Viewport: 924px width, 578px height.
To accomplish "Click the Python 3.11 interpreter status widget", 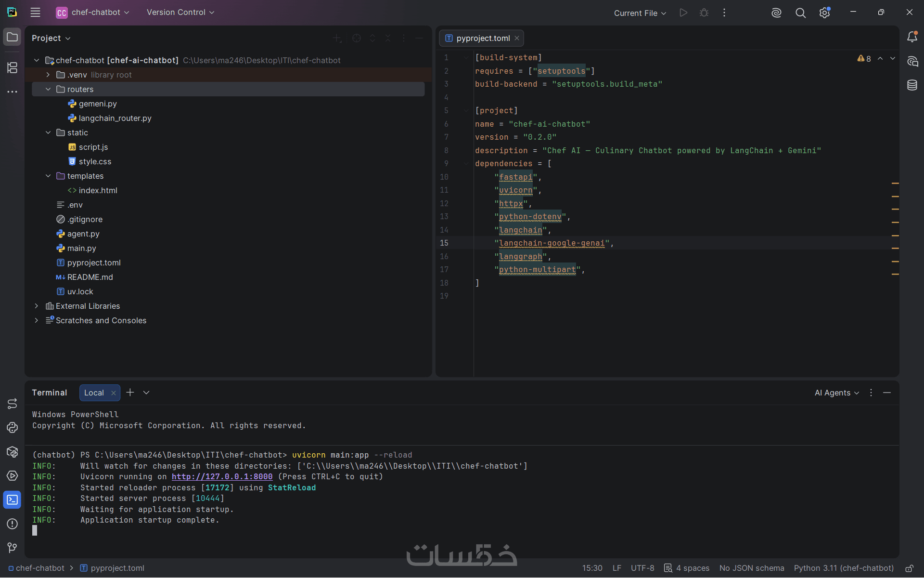I will [x=844, y=568].
